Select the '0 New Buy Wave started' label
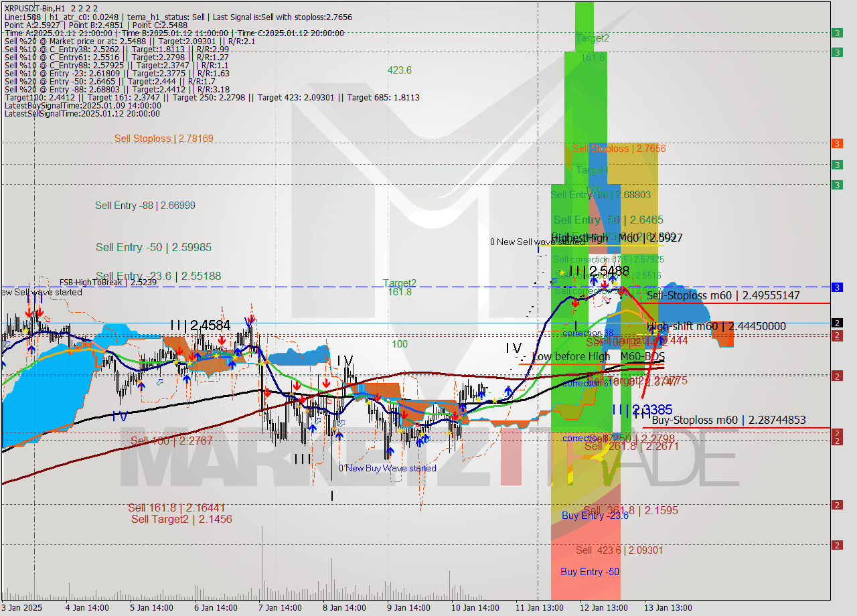857x616 pixels. click(388, 469)
